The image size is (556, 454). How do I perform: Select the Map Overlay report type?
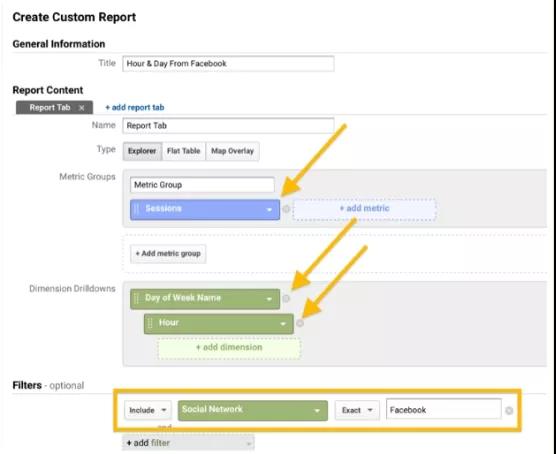(233, 151)
